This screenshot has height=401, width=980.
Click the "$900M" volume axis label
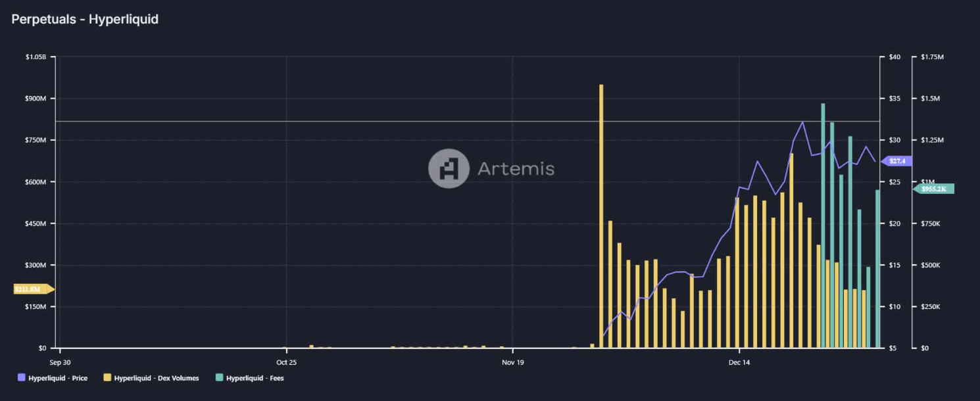tap(36, 99)
